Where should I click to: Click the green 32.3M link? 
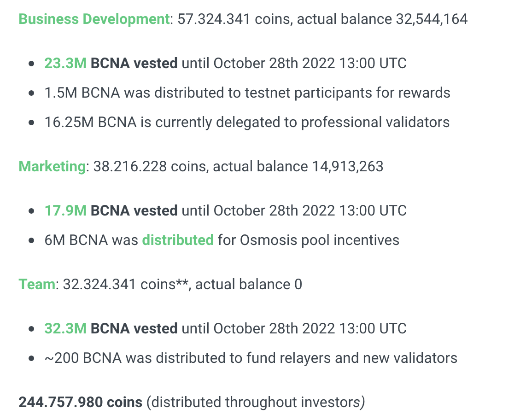coord(65,328)
